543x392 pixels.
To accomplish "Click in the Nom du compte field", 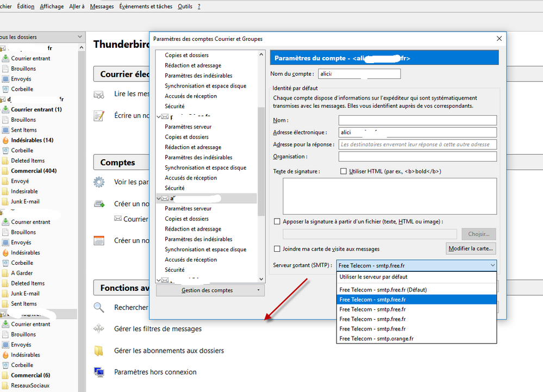I will (x=359, y=74).
